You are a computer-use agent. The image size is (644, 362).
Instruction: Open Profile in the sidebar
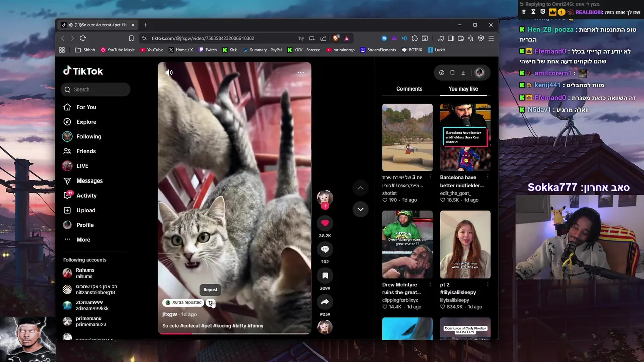[85, 225]
